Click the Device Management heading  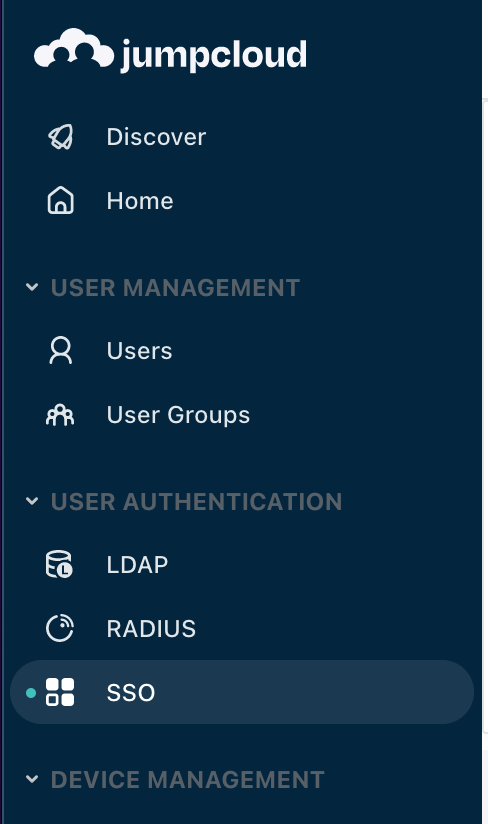[x=188, y=779]
